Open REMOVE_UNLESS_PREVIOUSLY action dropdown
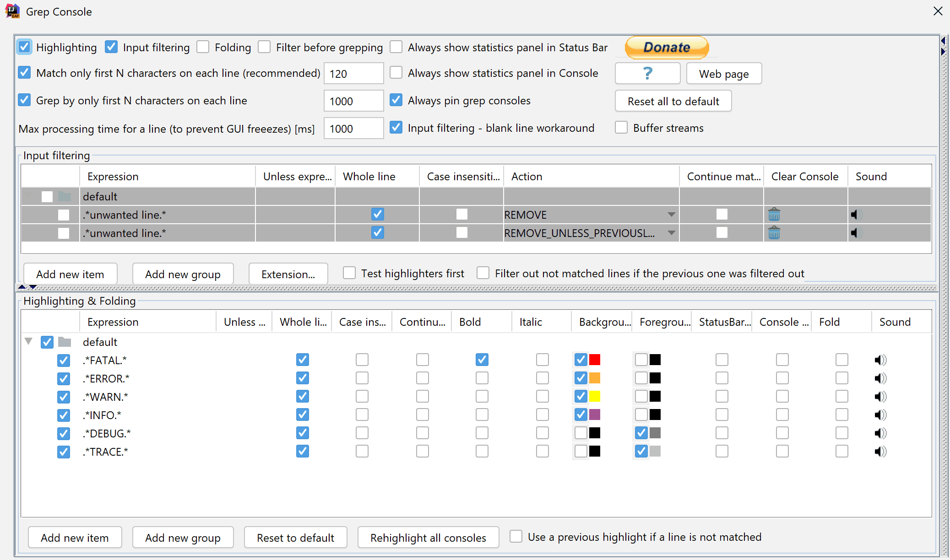The width and height of the screenshot is (950, 560). coord(671,233)
